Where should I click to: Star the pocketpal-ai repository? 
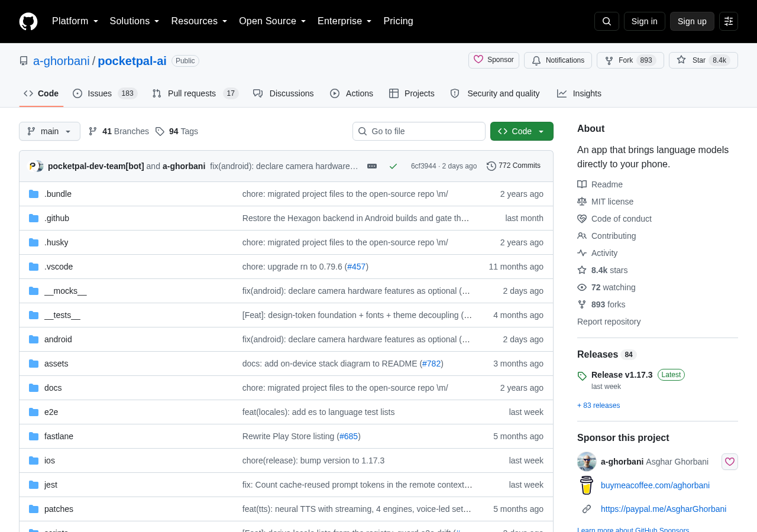pyautogui.click(x=703, y=60)
